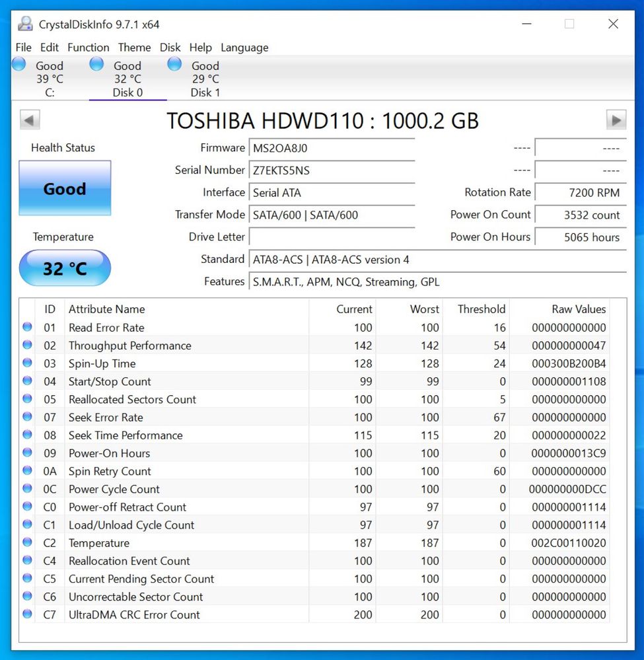This screenshot has width=644, height=660.
Task: Select the Reallocated Sectors Count attribute name
Action: (132, 400)
